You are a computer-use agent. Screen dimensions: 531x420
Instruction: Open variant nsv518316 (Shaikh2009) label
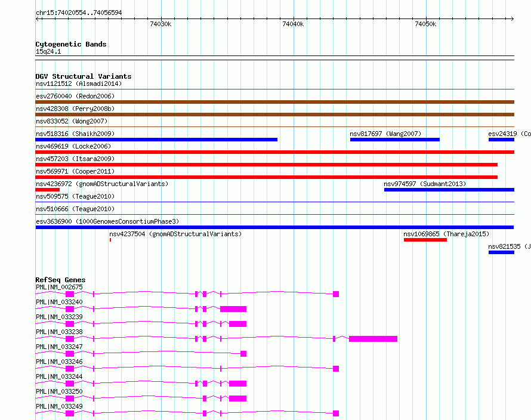pos(75,134)
